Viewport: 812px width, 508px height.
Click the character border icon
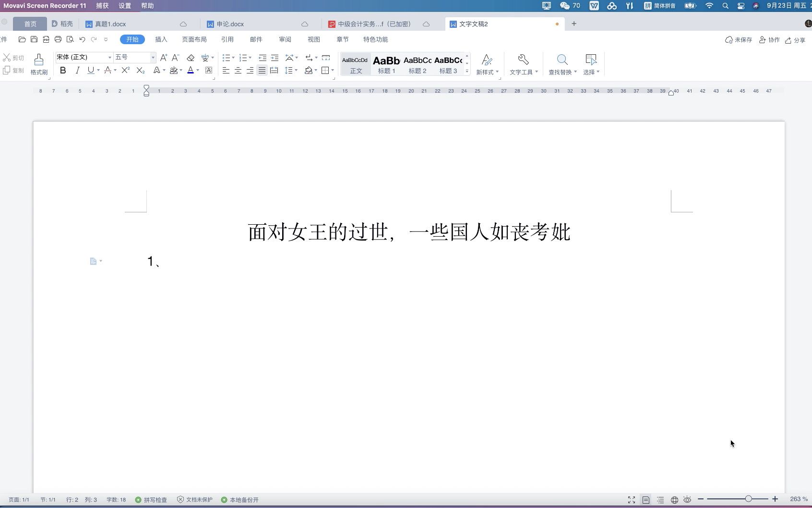tap(209, 71)
